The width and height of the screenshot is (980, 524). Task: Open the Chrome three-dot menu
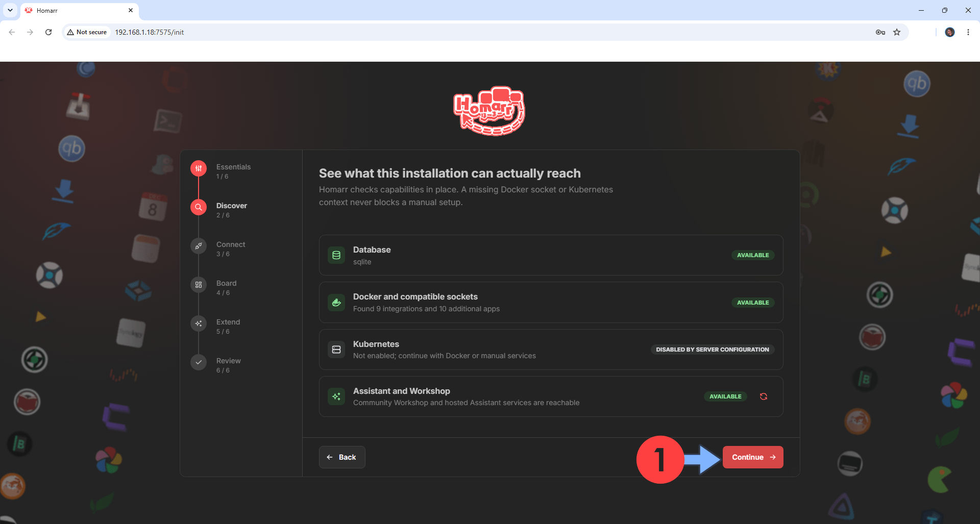[x=968, y=32]
